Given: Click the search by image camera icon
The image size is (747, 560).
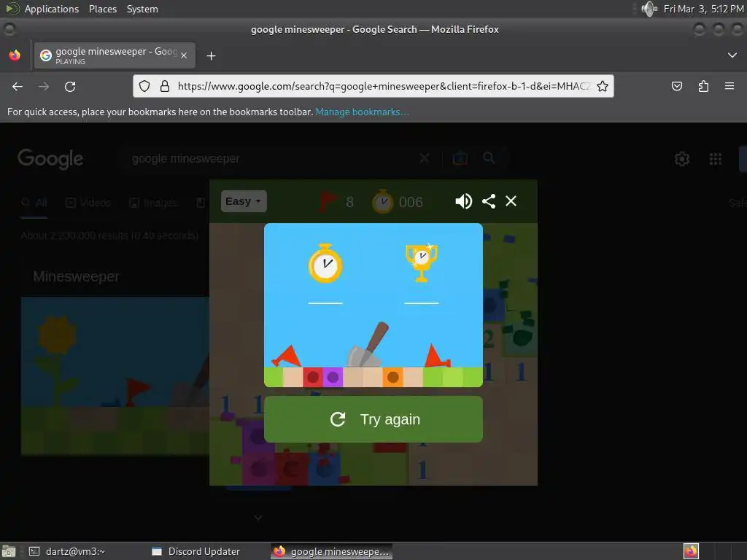Looking at the screenshot, I should pyautogui.click(x=460, y=158).
